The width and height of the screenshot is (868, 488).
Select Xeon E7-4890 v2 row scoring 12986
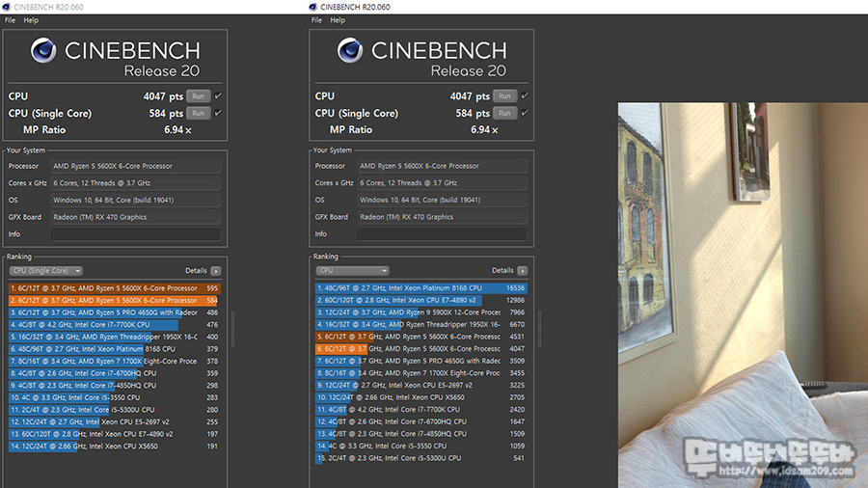(420, 301)
